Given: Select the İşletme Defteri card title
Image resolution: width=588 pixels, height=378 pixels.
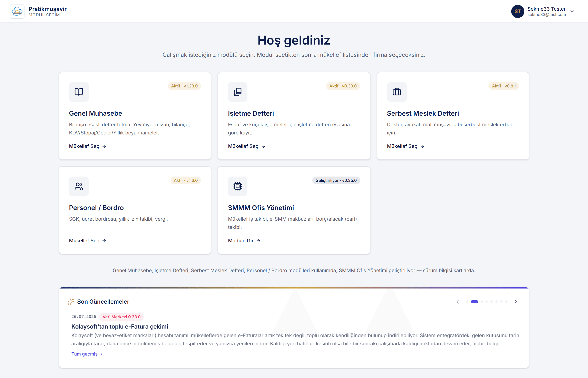Looking at the screenshot, I should [x=251, y=113].
